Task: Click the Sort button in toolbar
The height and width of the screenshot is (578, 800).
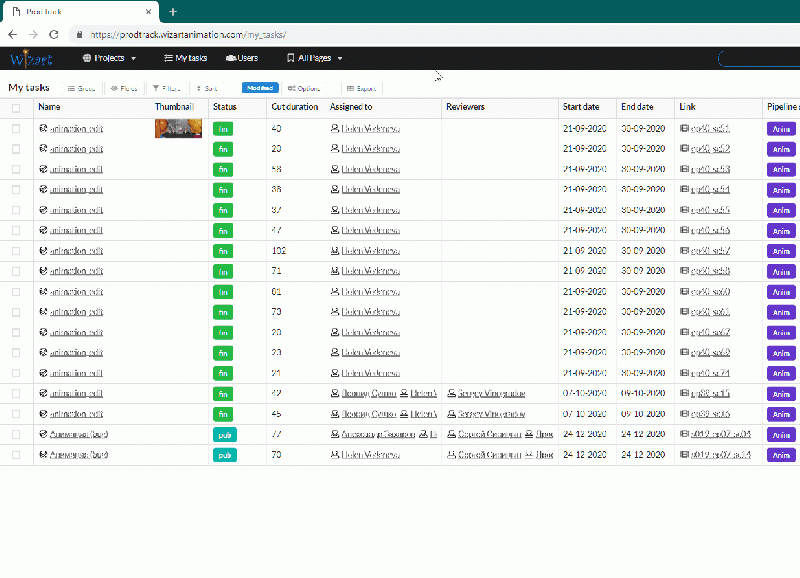Action: point(205,88)
